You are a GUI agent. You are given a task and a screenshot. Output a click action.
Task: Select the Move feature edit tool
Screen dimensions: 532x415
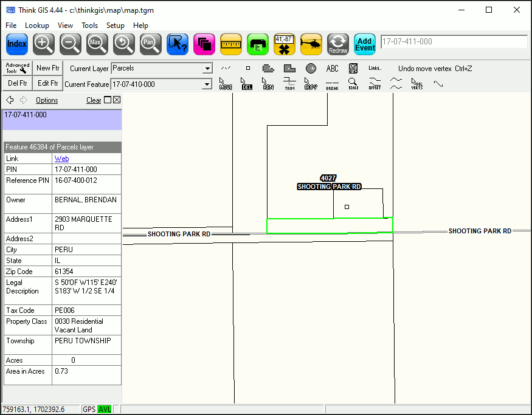pos(226,84)
